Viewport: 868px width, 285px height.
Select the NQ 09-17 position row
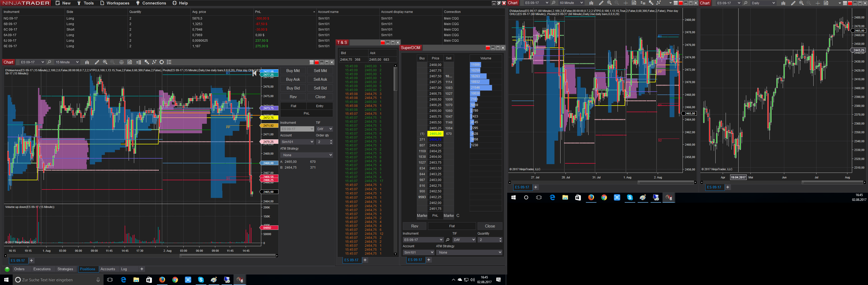(253, 18)
